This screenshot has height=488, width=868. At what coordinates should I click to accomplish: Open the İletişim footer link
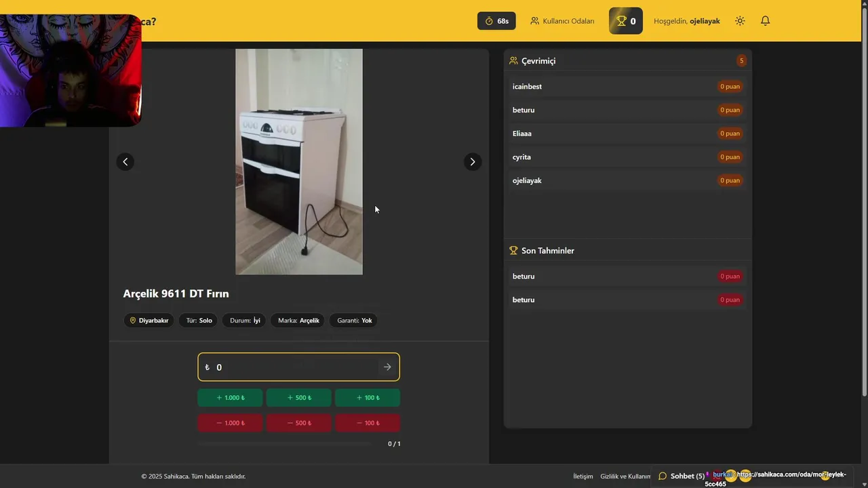583,476
